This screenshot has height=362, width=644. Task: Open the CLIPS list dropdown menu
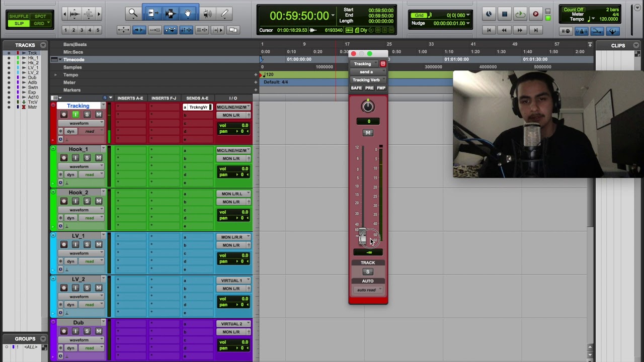(636, 45)
